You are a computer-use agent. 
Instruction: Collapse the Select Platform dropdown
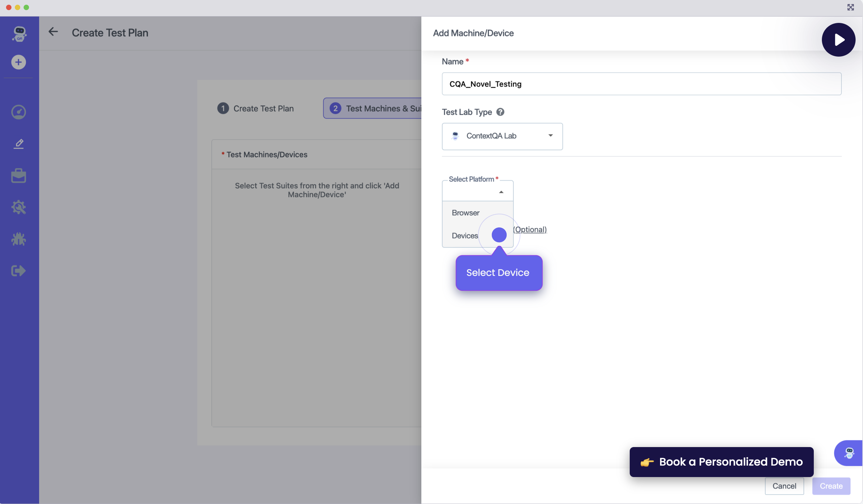pyautogui.click(x=501, y=192)
